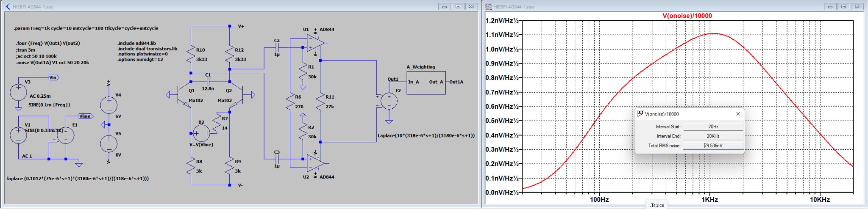Select the C1 12.8n capacitor
The width and height of the screenshot is (868, 209).
[208, 82]
